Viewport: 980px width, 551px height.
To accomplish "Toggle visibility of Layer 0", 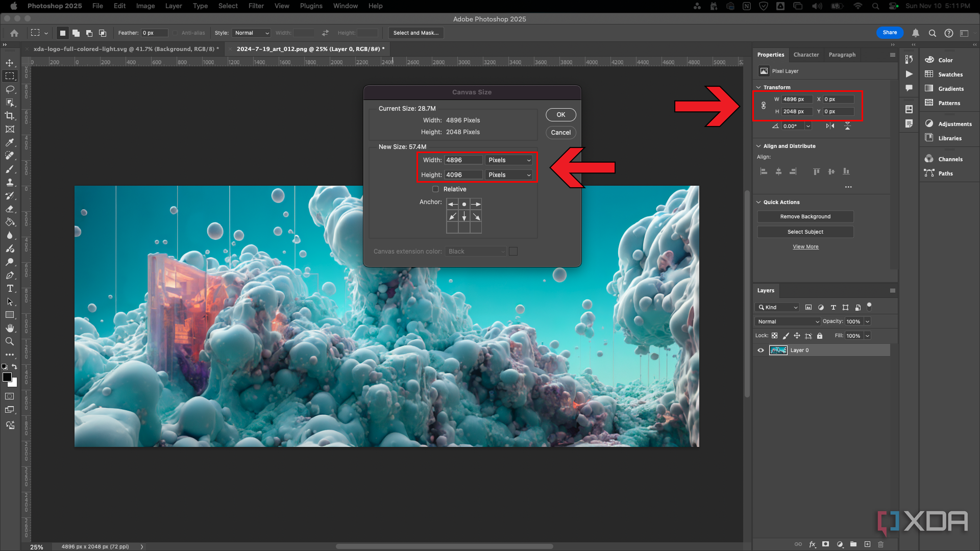I will [x=761, y=350].
